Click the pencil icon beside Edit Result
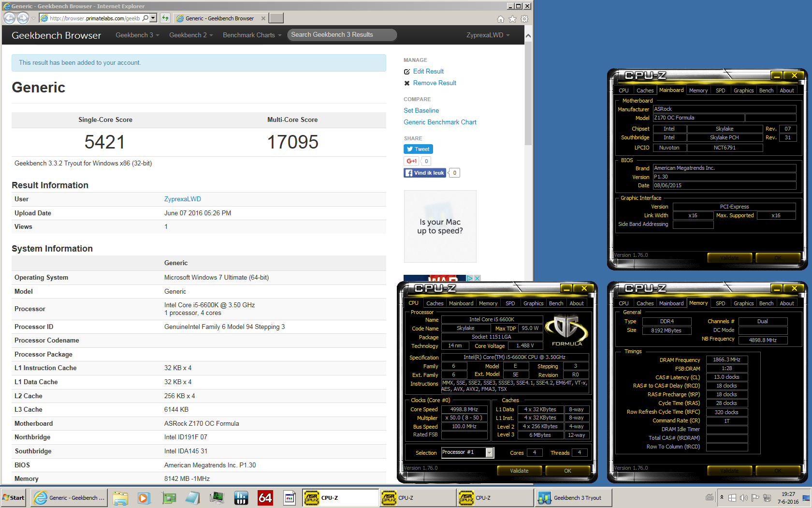Image resolution: width=812 pixels, height=508 pixels. tap(407, 72)
